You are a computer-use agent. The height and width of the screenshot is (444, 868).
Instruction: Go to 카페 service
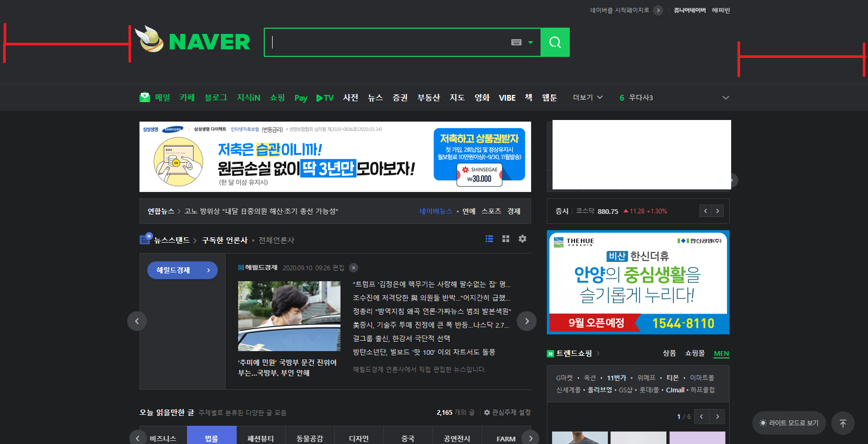187,98
